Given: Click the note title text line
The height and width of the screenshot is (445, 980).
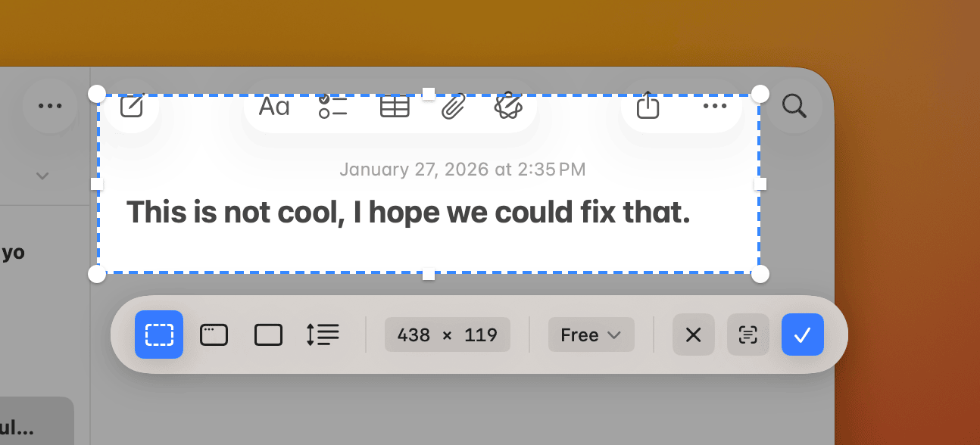Looking at the screenshot, I should pos(408,213).
